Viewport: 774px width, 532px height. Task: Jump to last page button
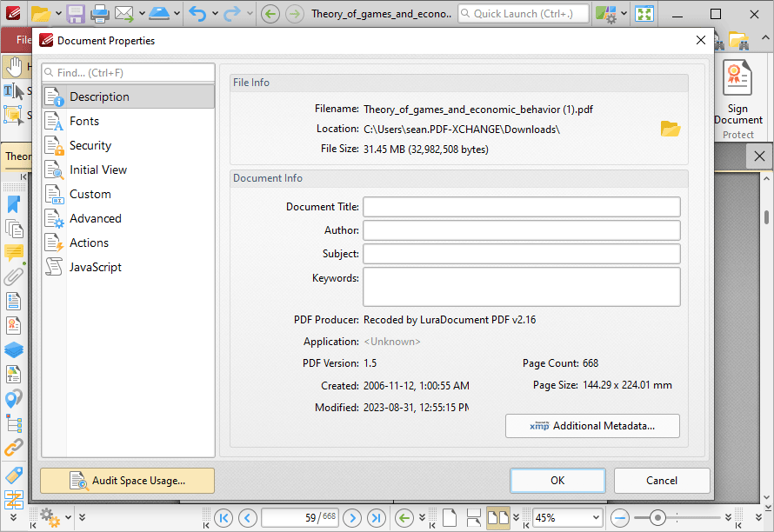[x=377, y=518]
